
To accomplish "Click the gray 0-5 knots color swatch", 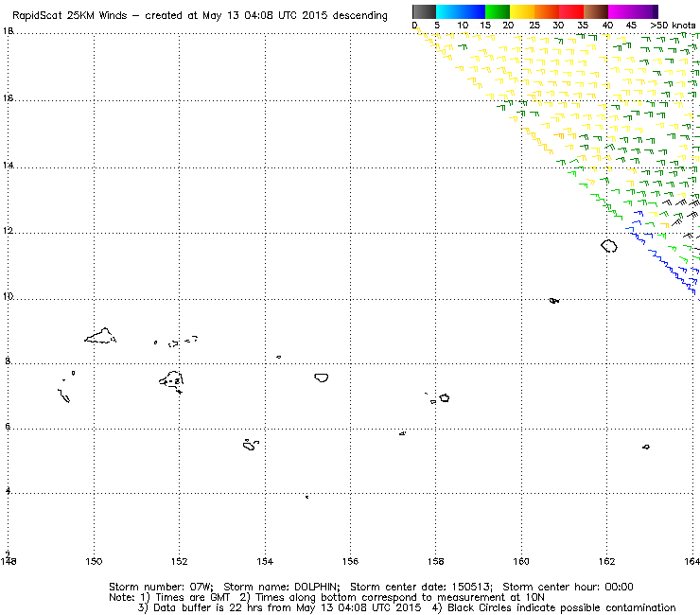I will pos(424,11).
